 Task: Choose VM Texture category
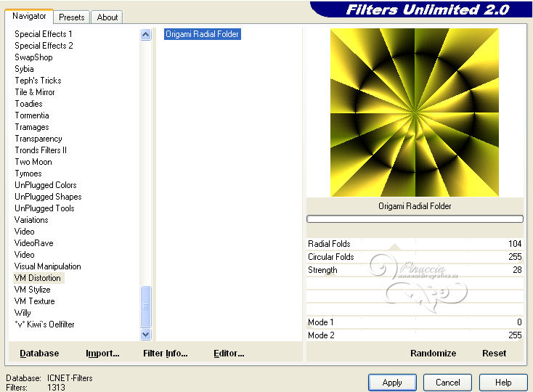(x=34, y=301)
